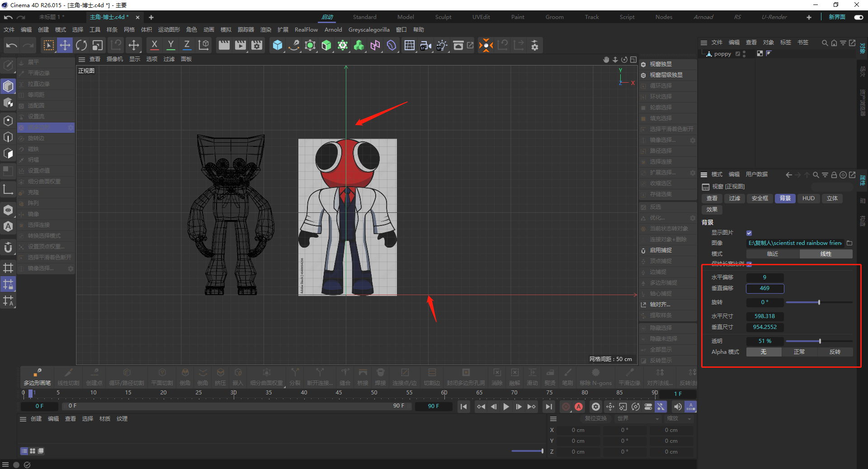The height and width of the screenshot is (469, 868).
Task: Select the Scale tool in the top toolbar
Action: coord(98,45)
